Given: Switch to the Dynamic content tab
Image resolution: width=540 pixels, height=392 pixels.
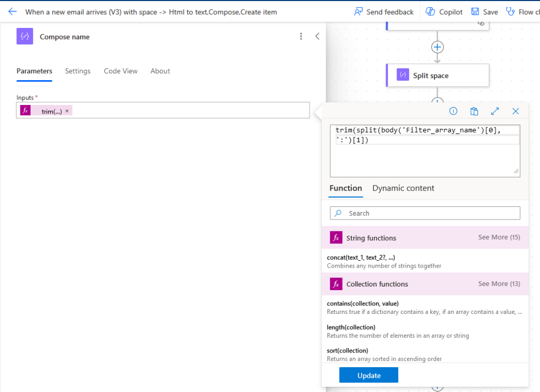Looking at the screenshot, I should pyautogui.click(x=403, y=188).
